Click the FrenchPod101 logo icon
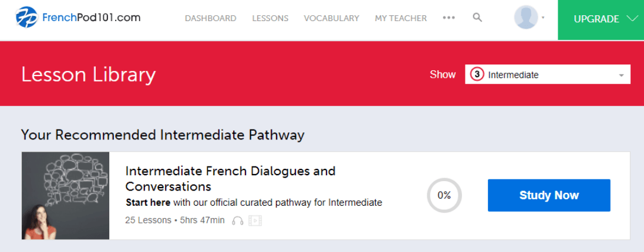Image resolution: width=644 pixels, height=252 pixels. click(26, 18)
